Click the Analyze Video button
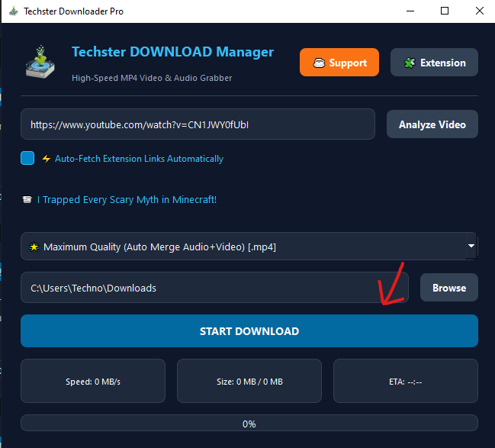Viewport: 495px width, 448px height. 432,124
